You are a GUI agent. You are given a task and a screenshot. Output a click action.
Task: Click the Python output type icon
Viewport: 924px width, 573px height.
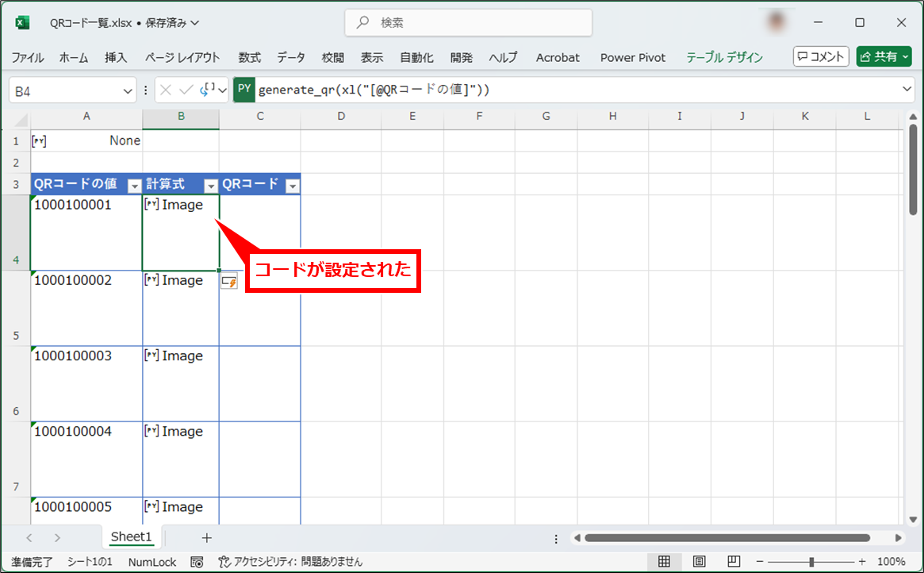208,90
